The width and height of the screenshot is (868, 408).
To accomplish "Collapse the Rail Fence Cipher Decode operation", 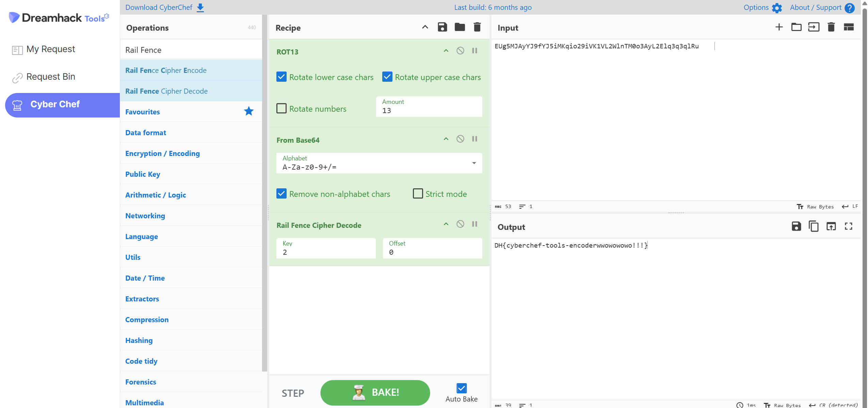I will 446,224.
